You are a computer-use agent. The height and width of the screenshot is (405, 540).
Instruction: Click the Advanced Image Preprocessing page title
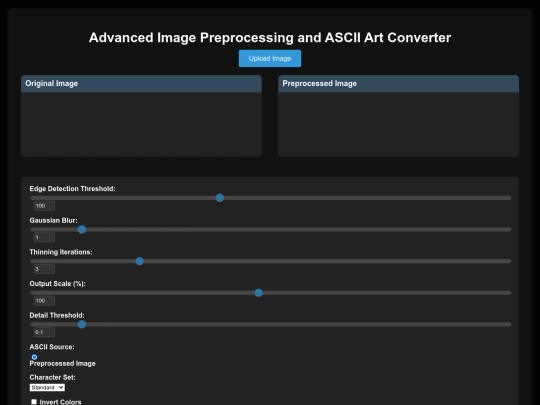coord(270,38)
